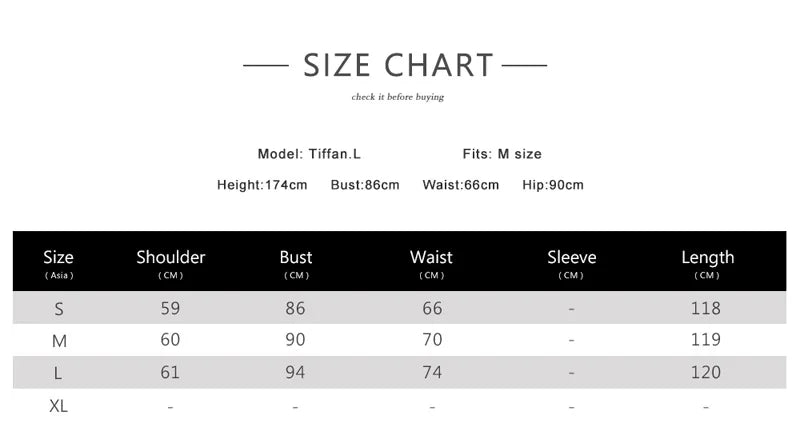This screenshot has height=423, width=800.
Task: Click the SIZE CHART title
Action: (x=398, y=65)
